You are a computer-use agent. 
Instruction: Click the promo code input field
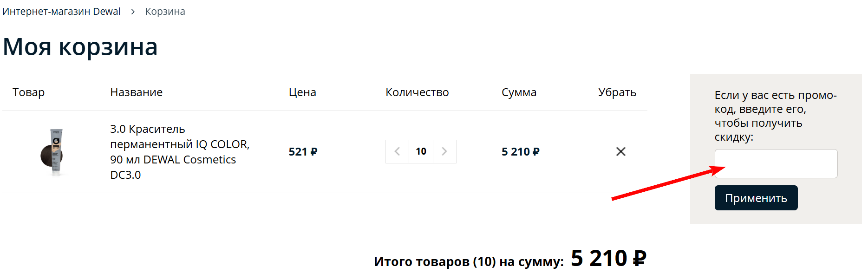tap(776, 163)
